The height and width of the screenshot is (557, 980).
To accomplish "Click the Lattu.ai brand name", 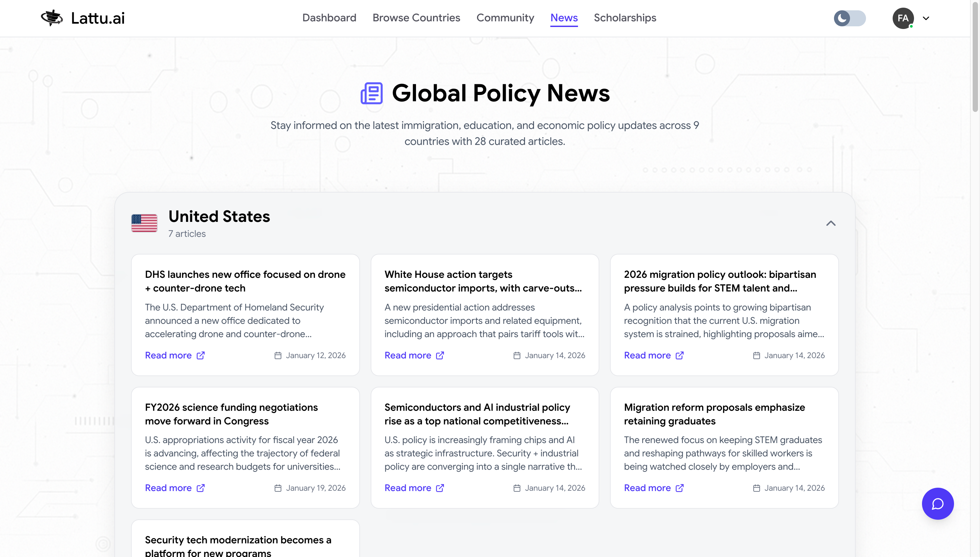I will tap(98, 18).
